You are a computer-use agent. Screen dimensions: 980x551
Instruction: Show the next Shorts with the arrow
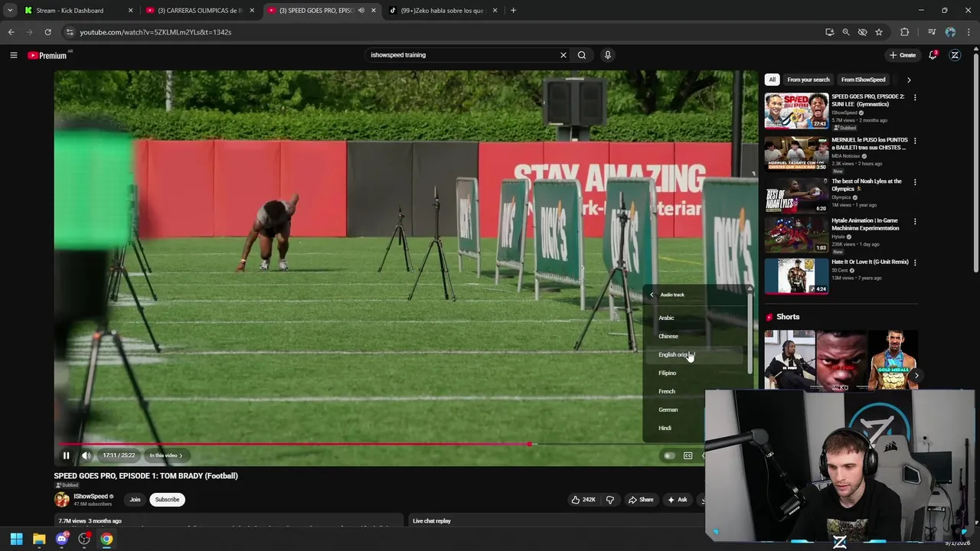coord(916,375)
